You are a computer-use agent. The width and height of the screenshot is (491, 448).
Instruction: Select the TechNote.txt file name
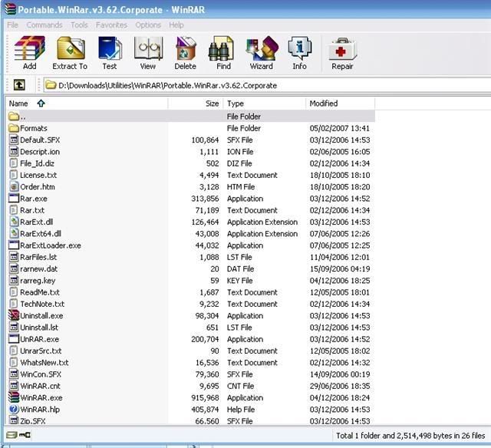[x=42, y=304]
